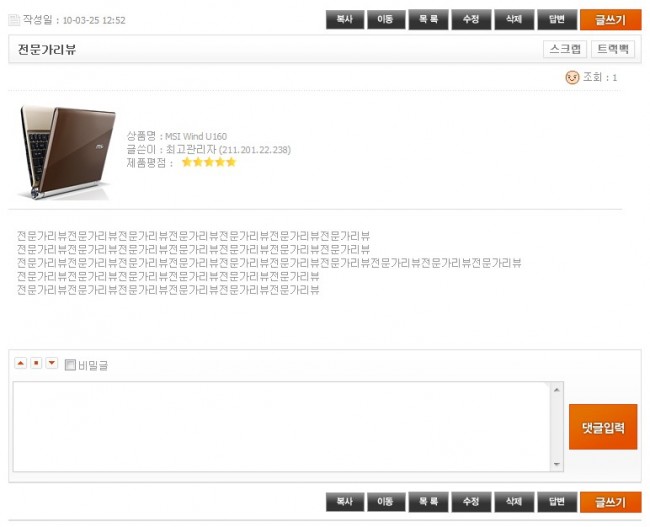Click the document icon next to 작성일
Viewport: 650px width, 527px height.
pyautogui.click(x=14, y=19)
